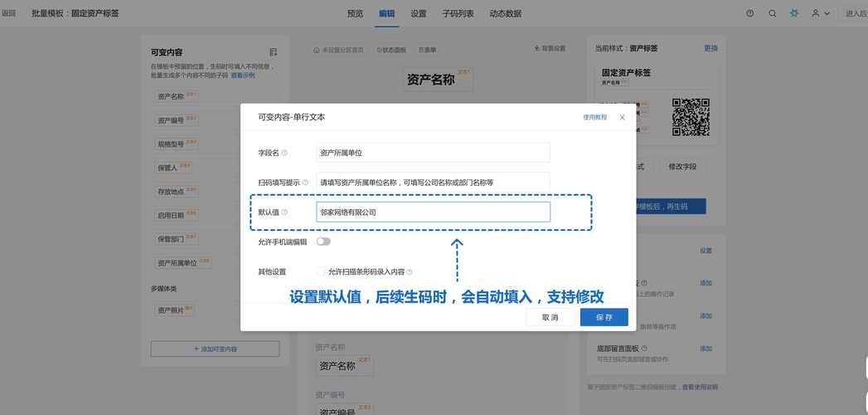Click the 返回 link at top left
This screenshot has height=415, width=868.
pos(8,13)
